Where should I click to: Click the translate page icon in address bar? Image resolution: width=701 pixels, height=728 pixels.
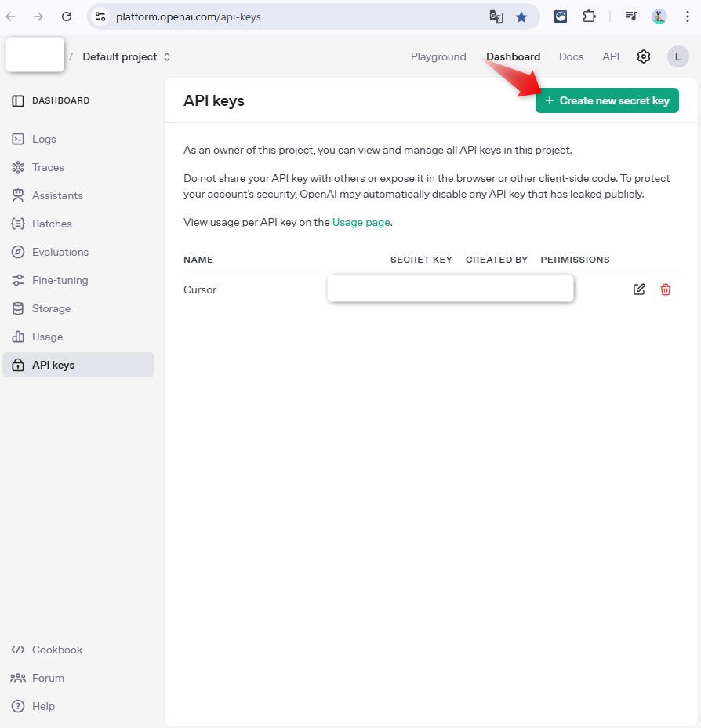[x=496, y=16]
